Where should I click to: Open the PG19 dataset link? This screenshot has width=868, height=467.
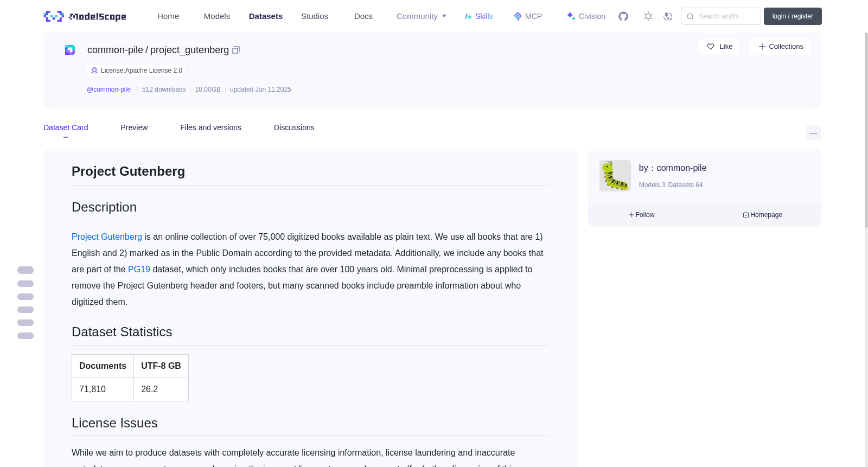(139, 269)
